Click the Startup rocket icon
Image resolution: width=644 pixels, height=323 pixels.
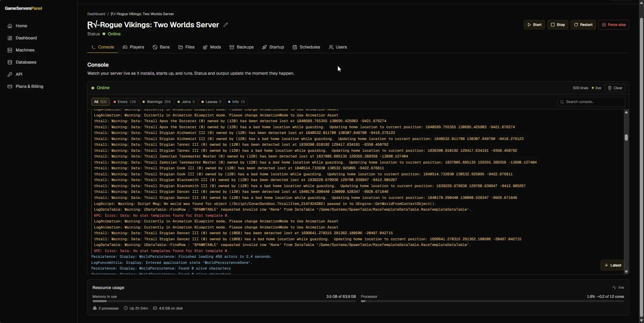click(x=264, y=47)
